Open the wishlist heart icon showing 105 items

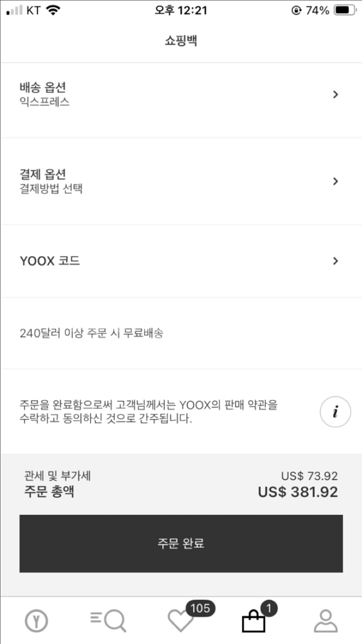[180, 623]
